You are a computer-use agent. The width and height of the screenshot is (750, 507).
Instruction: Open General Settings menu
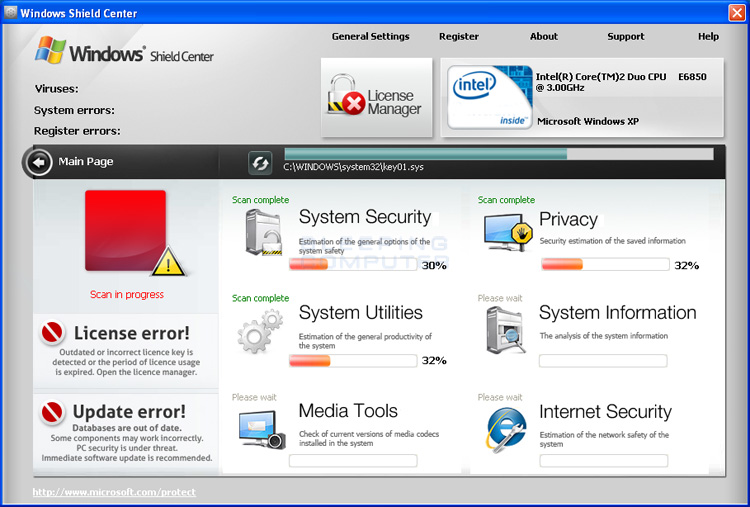371,36
